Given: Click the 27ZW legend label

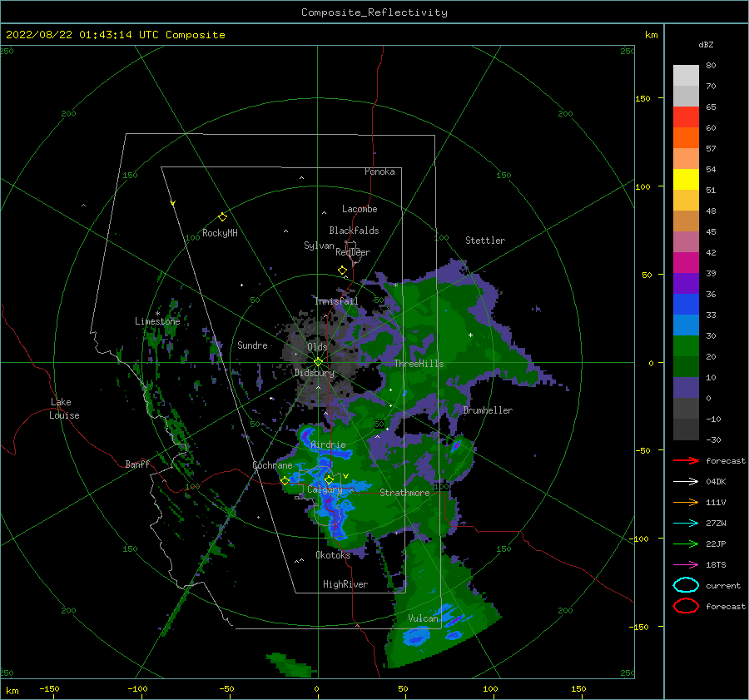Looking at the screenshot, I should 716,524.
